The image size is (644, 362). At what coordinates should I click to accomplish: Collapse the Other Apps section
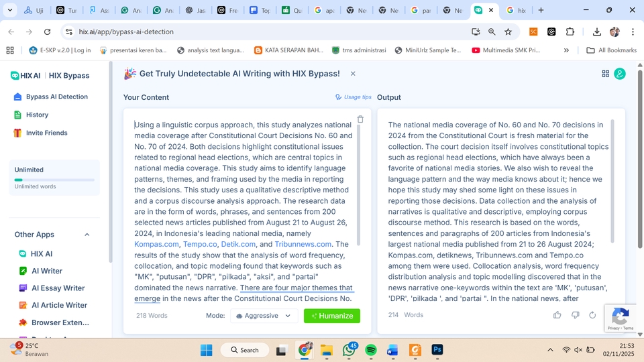pyautogui.click(x=87, y=235)
